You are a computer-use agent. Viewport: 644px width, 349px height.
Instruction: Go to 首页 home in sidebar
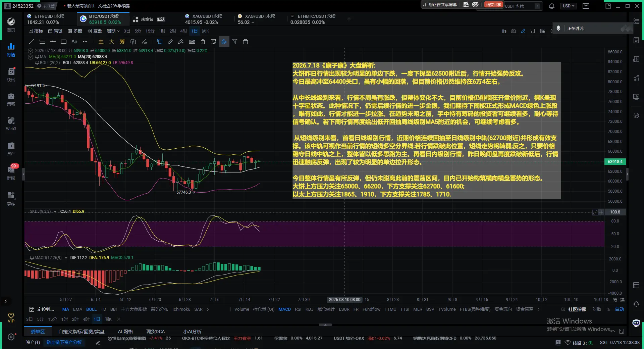11,25
